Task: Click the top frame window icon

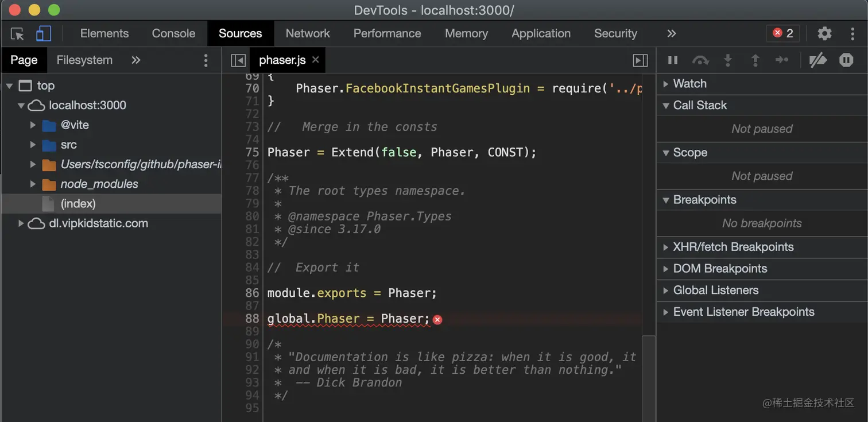Action: coord(25,86)
